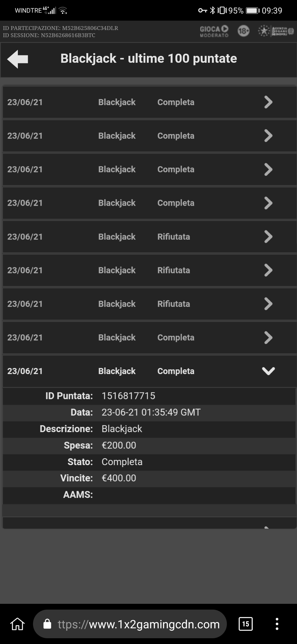Open the browser three-dot menu
Image resolution: width=297 pixels, height=644 pixels.
point(277,624)
